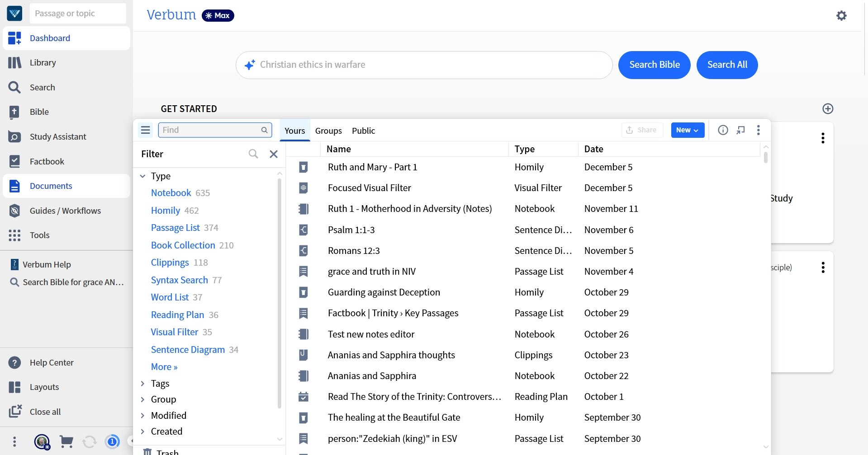The height and width of the screenshot is (455, 868).
Task: Toggle the documents hamburger menu icon
Action: 145,130
